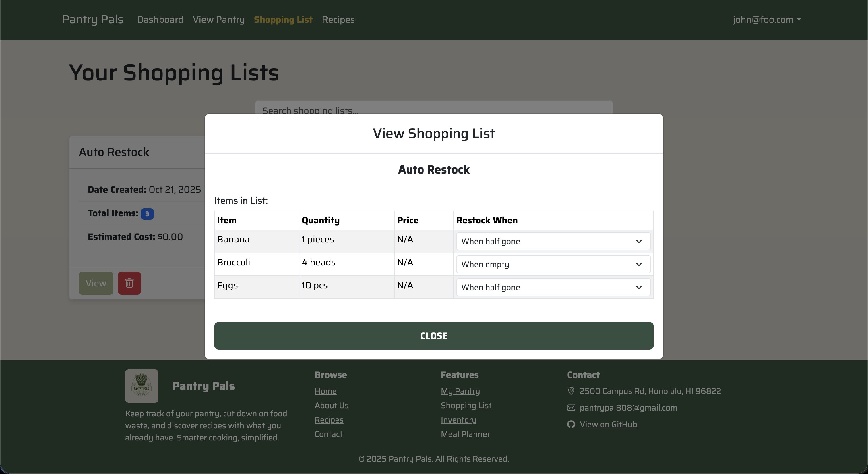868x474 pixels.
Task: Go to the Dashboard tab
Action: click(x=160, y=20)
